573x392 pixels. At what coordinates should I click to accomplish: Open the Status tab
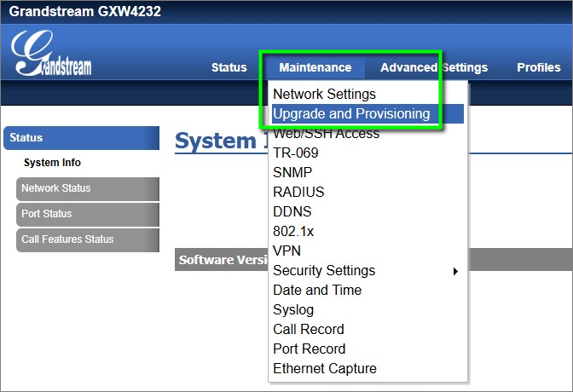[x=229, y=68]
